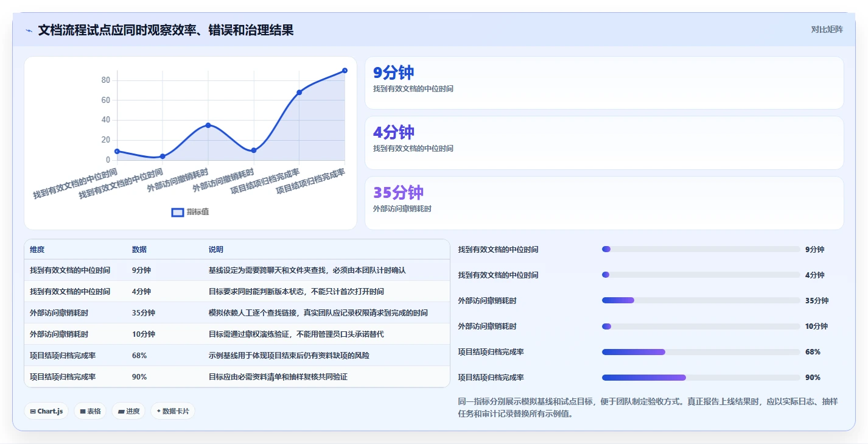Click the 80 label on the chart y-axis
Viewport: 868px width, 444px height.
(105, 80)
